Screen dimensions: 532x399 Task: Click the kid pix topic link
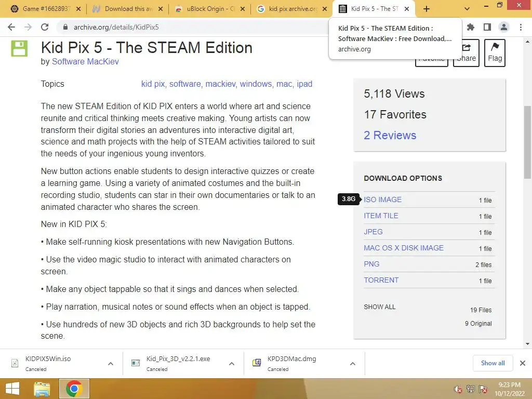153,84
